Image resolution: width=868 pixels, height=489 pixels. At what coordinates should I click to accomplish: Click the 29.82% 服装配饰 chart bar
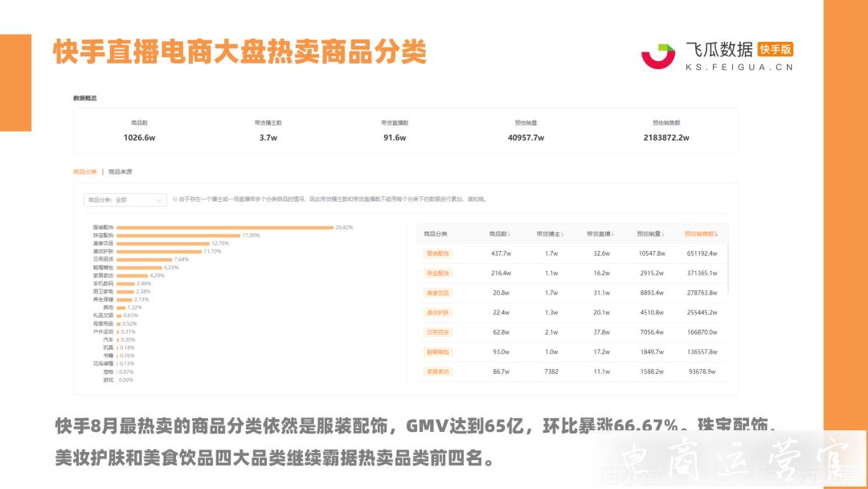[225, 228]
